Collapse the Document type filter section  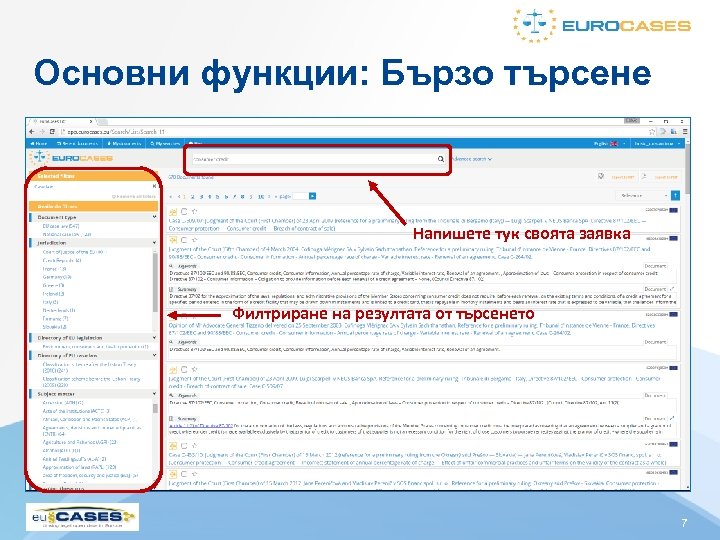(x=154, y=217)
